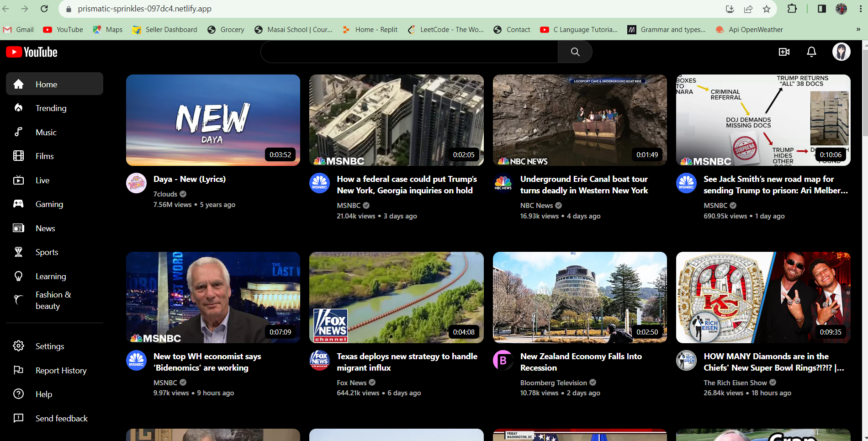Open the create video camera icon
The image size is (868, 441).
tap(784, 52)
